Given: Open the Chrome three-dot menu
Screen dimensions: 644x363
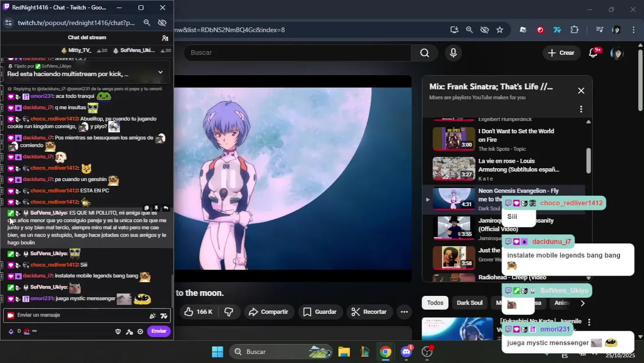Looking at the screenshot, I should [633, 30].
